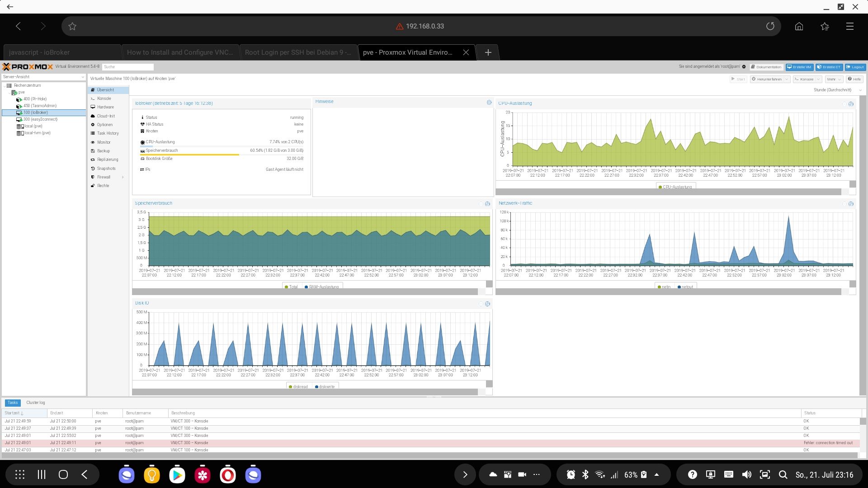The height and width of the screenshot is (488, 868).
Task: Click zoom reset icon on Netzwerk-Traffic chart
Action: click(851, 204)
